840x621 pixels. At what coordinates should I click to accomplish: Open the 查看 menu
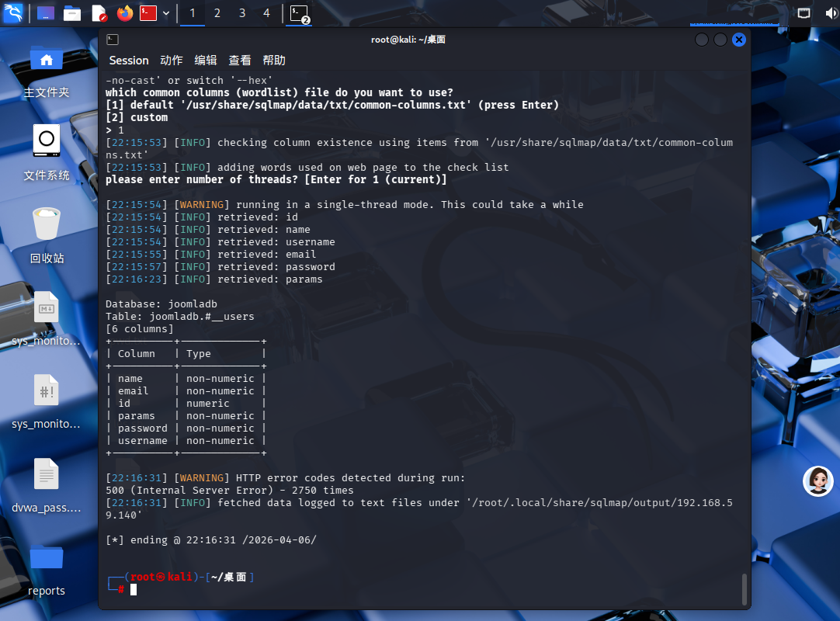(x=240, y=61)
